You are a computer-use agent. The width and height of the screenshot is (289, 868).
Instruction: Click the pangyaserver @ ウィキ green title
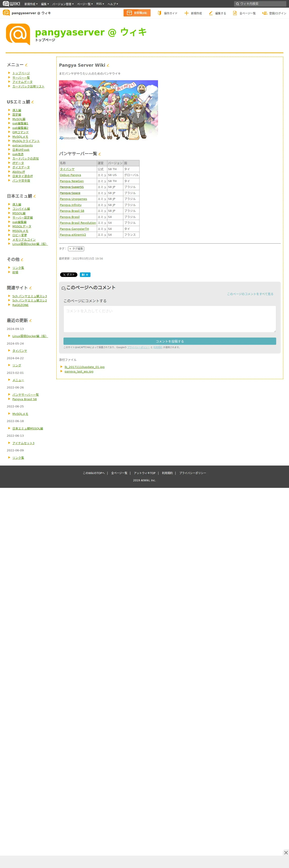91,32
